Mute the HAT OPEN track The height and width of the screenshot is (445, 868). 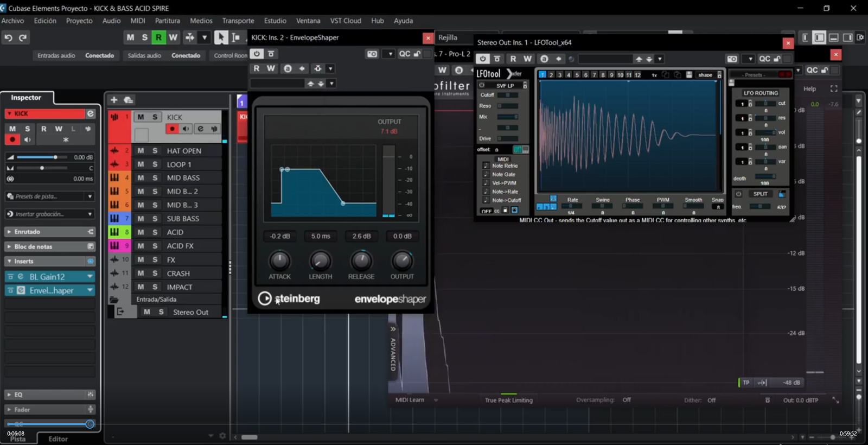141,150
